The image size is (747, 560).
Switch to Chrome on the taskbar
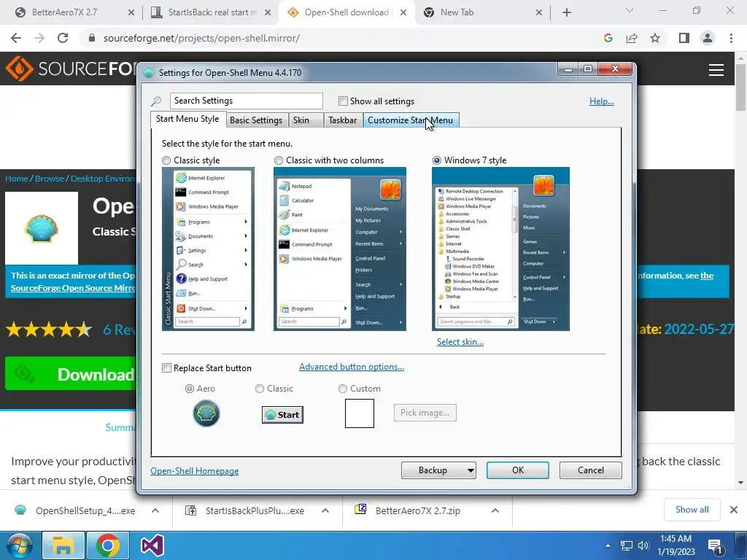[x=108, y=545]
